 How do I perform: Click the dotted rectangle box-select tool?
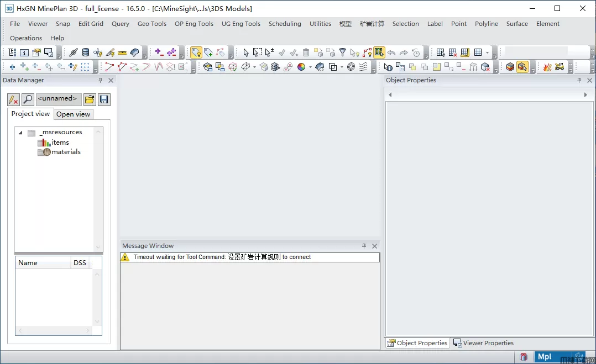click(258, 52)
